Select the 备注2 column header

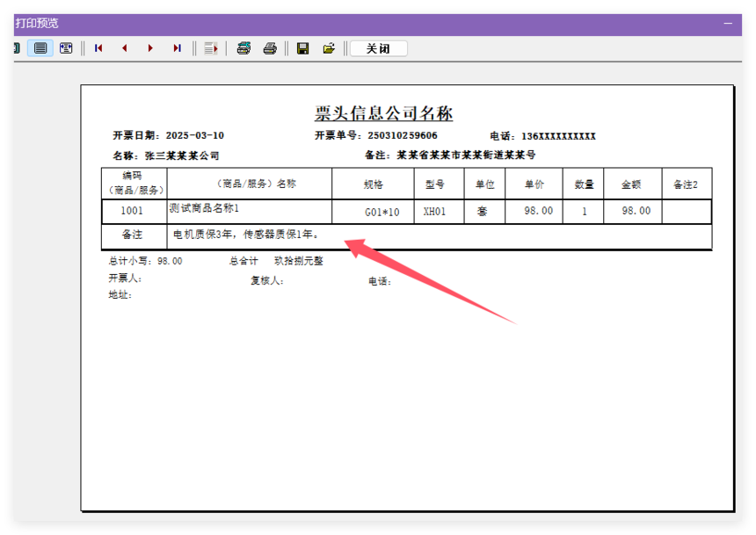click(x=686, y=184)
